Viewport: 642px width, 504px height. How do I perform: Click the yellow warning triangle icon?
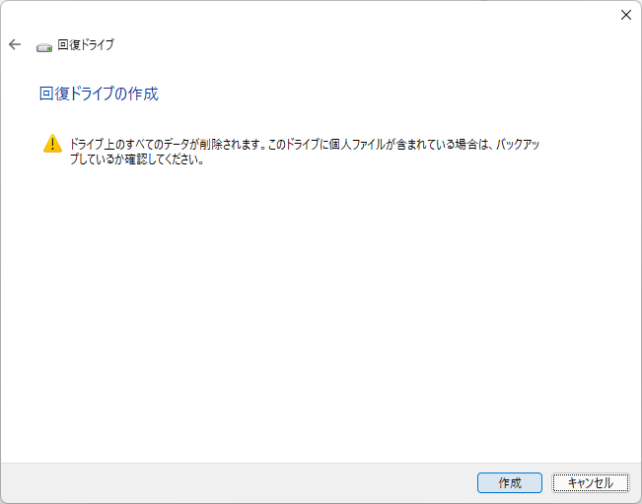(53, 144)
